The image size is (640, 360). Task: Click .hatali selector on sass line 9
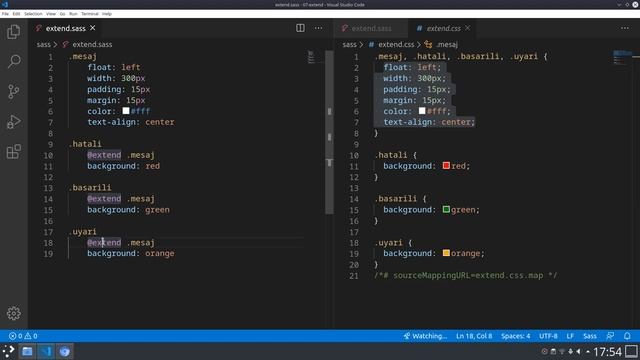coord(85,144)
